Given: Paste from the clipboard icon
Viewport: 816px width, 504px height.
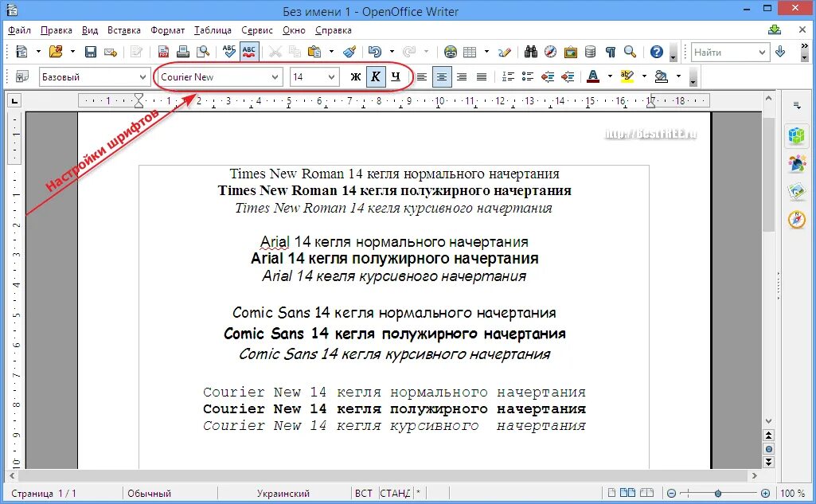Looking at the screenshot, I should 314,52.
